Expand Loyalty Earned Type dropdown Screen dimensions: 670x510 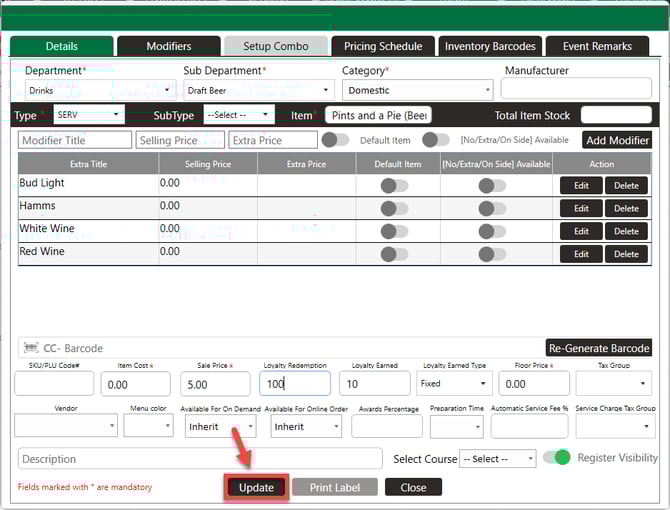[x=455, y=383]
